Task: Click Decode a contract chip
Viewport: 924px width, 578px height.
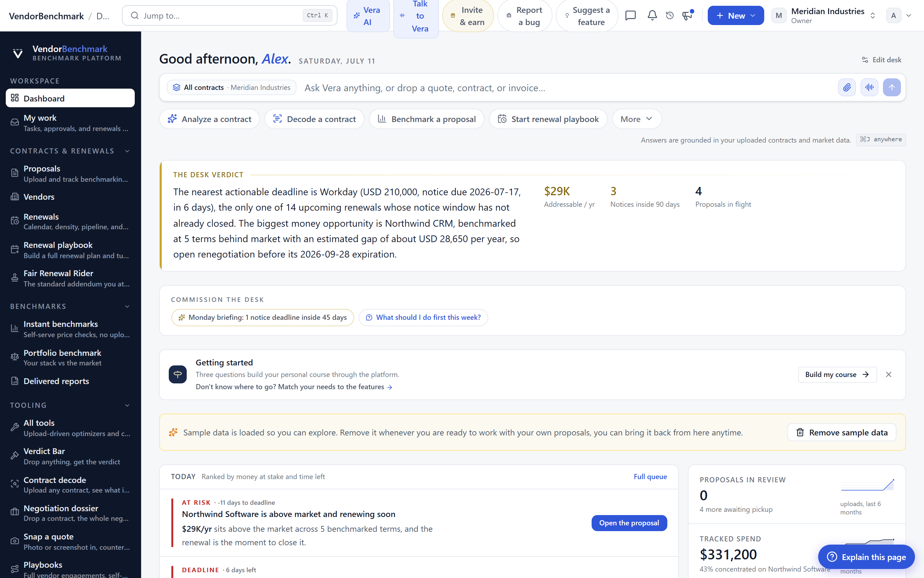Action: click(314, 119)
